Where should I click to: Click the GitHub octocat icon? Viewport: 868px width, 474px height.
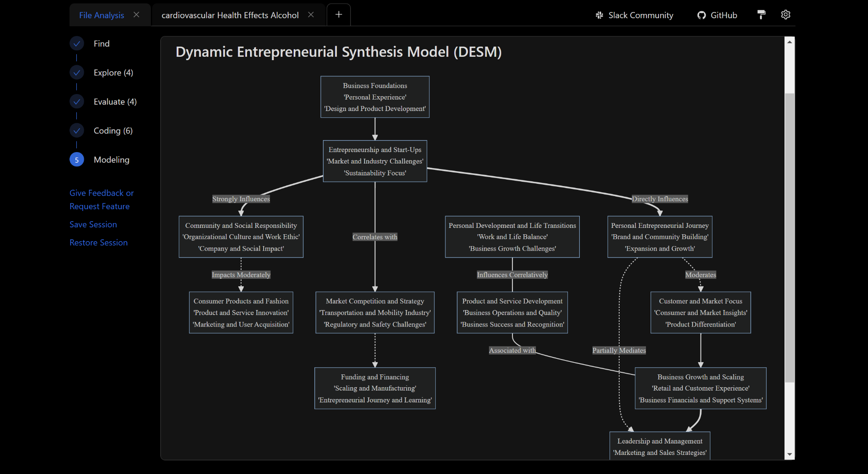(x=701, y=15)
